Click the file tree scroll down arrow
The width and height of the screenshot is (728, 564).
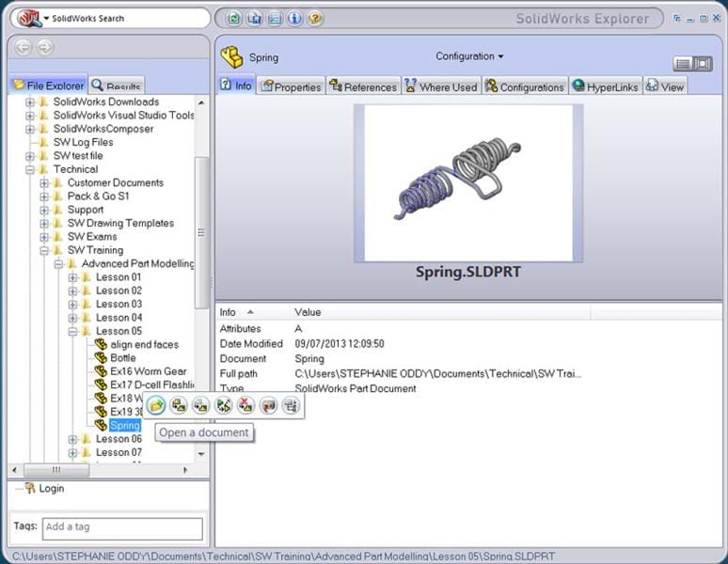201,454
